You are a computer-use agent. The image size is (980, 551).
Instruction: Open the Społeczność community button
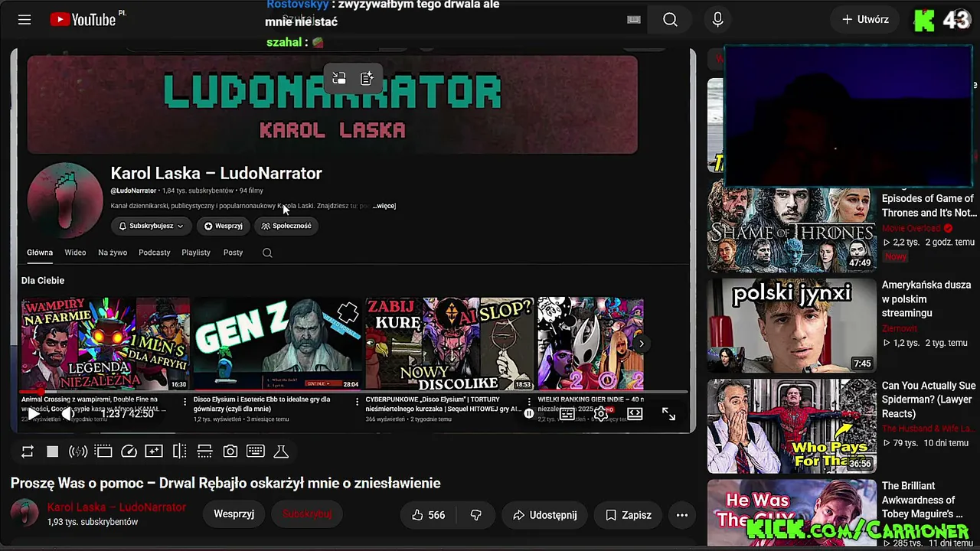pyautogui.click(x=286, y=226)
